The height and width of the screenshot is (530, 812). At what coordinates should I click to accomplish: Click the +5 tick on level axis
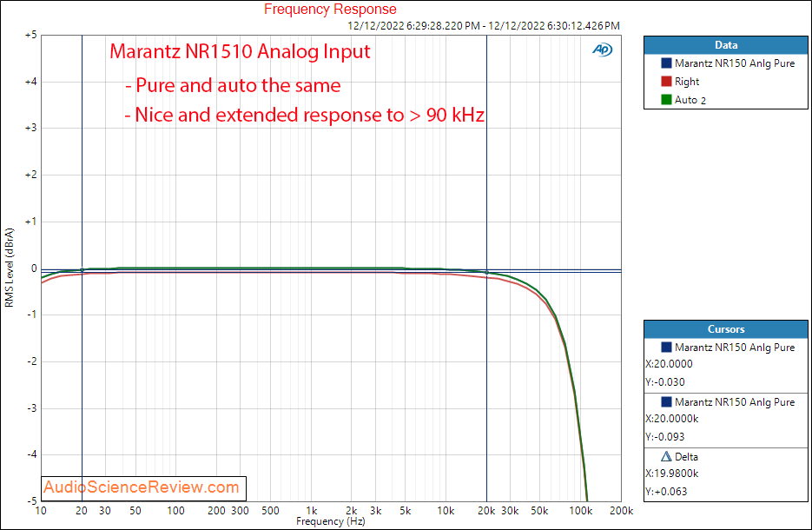click(30, 36)
